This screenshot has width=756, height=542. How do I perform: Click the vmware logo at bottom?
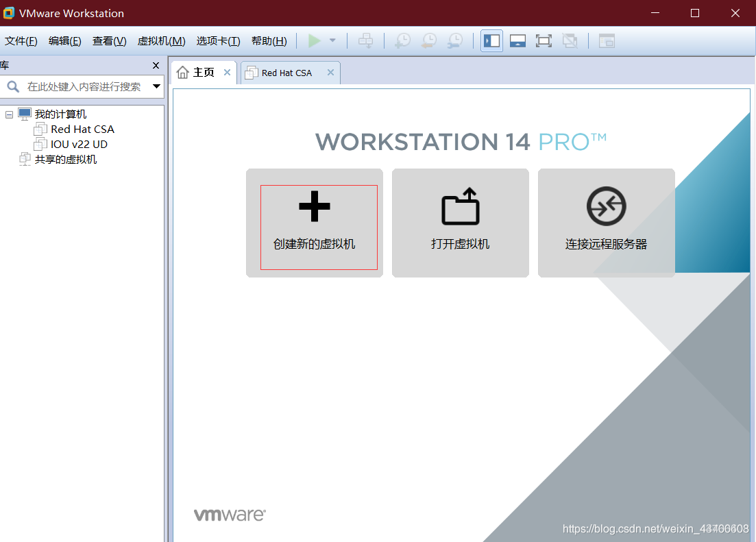point(230,515)
